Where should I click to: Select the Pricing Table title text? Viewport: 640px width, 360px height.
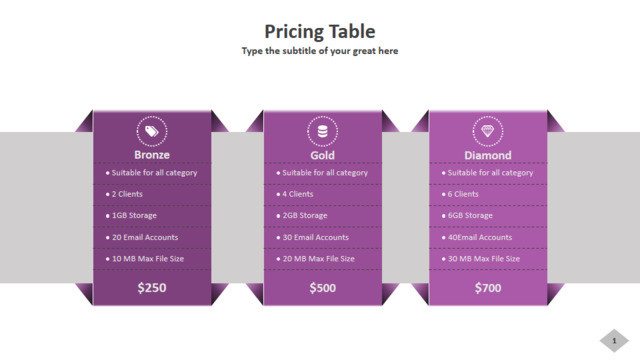320,32
